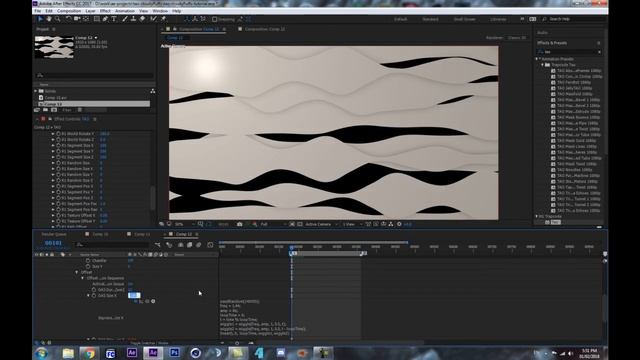Toggle stopwatch for R1 Segment Pos X

click(58, 186)
